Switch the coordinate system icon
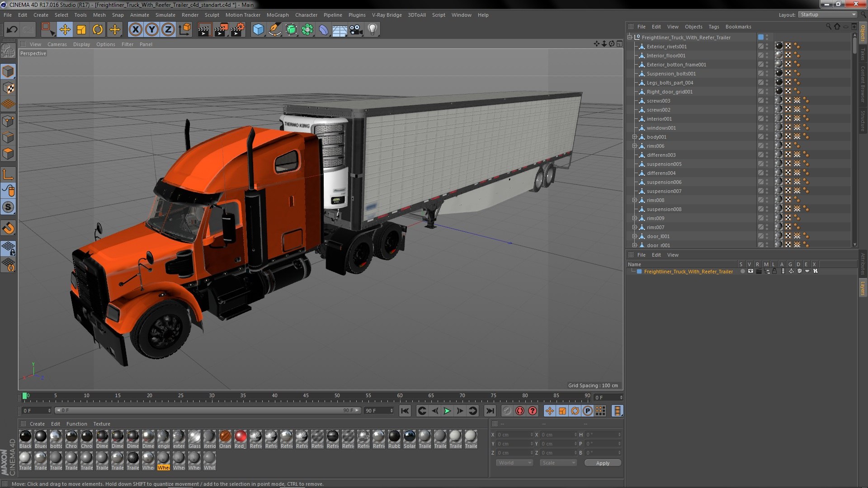The height and width of the screenshot is (488, 868). [x=185, y=30]
